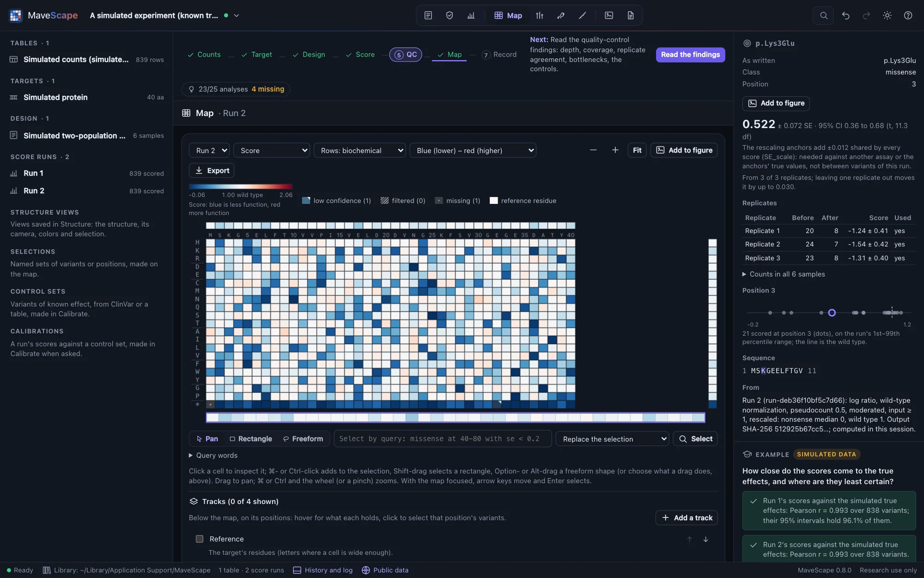Open the shield check QC icon
The image size is (924, 578).
(449, 15)
